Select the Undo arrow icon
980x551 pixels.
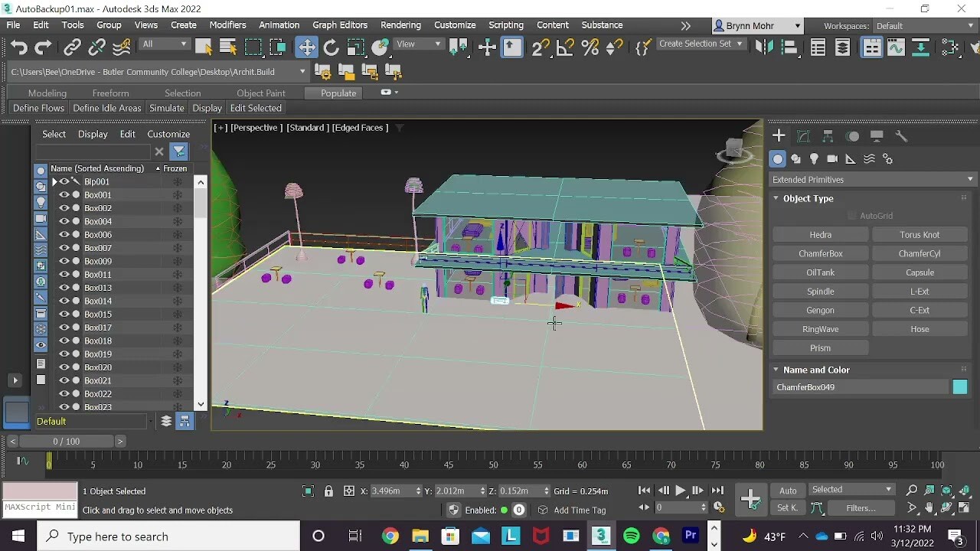click(18, 47)
